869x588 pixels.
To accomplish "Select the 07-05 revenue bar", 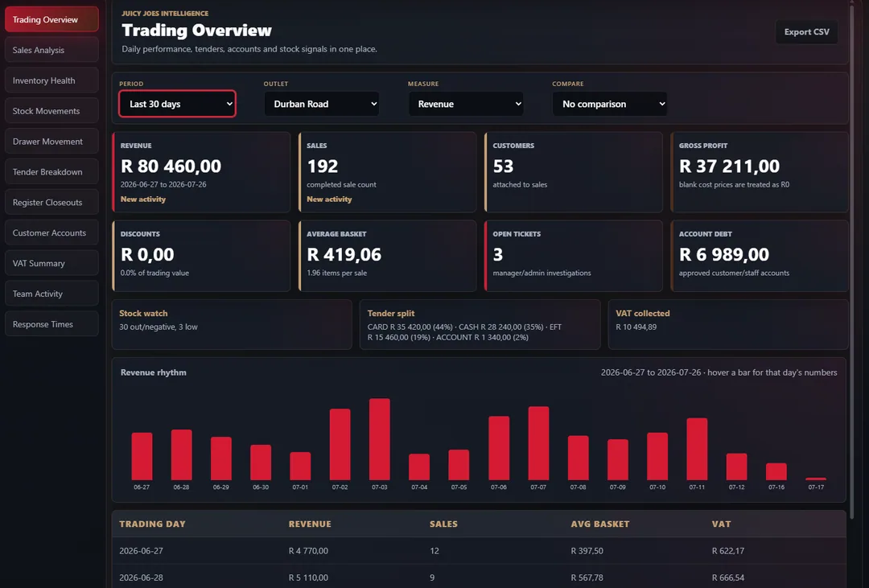I will 459,464.
